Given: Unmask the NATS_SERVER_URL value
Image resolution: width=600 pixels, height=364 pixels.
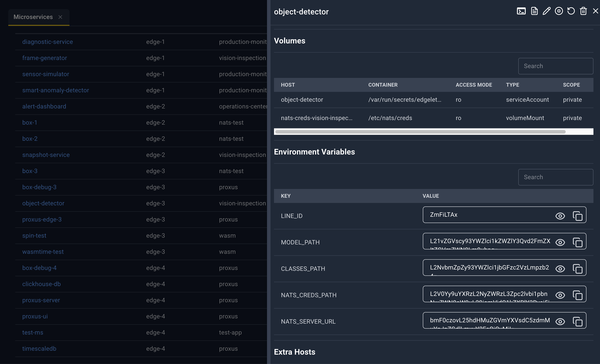Looking at the screenshot, I should (x=560, y=322).
